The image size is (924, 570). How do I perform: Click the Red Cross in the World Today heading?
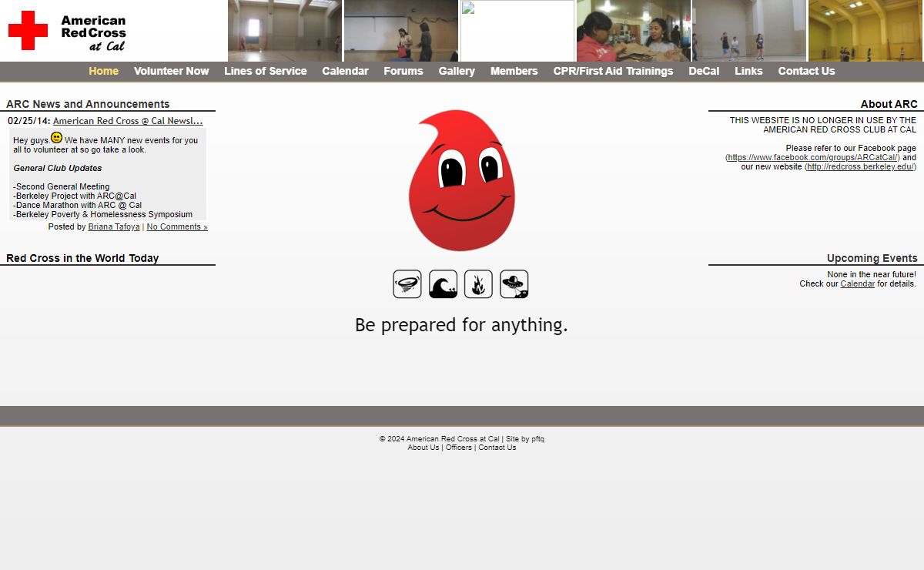[82, 258]
